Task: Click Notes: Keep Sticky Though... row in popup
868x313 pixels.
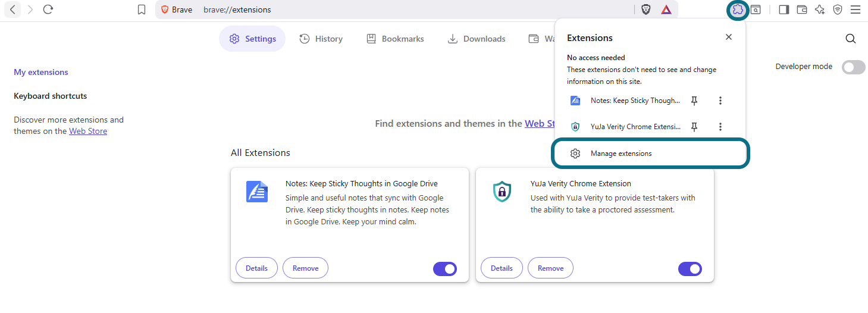Action: pyautogui.click(x=635, y=101)
